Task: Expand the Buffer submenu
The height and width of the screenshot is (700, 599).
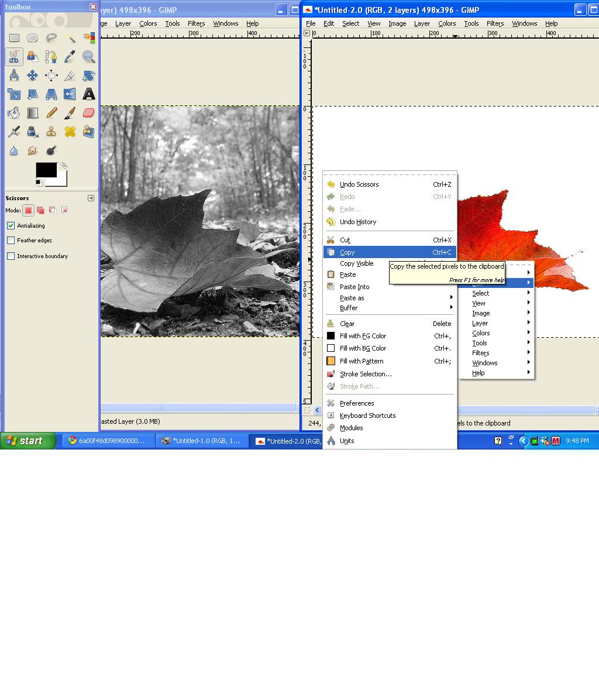Action: pos(390,308)
